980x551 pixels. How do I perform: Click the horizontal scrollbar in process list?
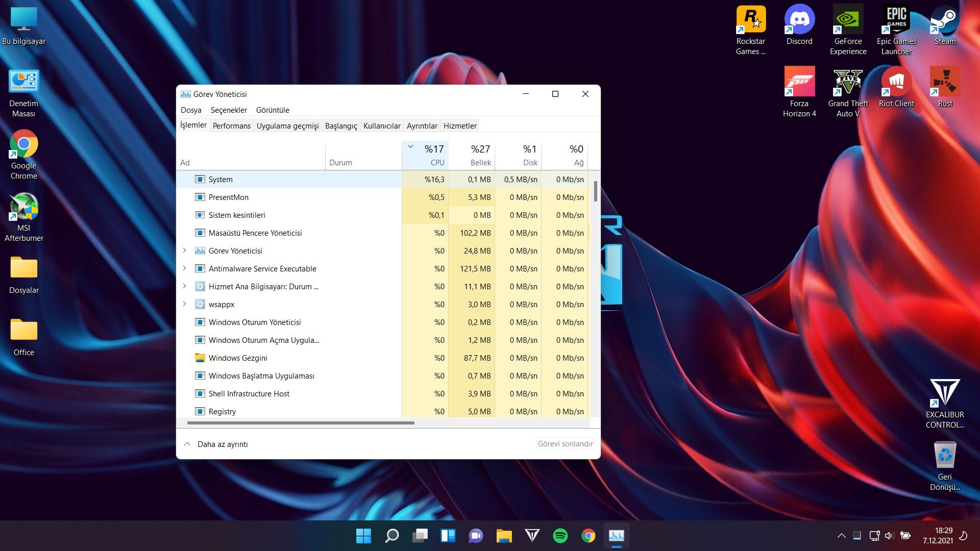point(301,423)
